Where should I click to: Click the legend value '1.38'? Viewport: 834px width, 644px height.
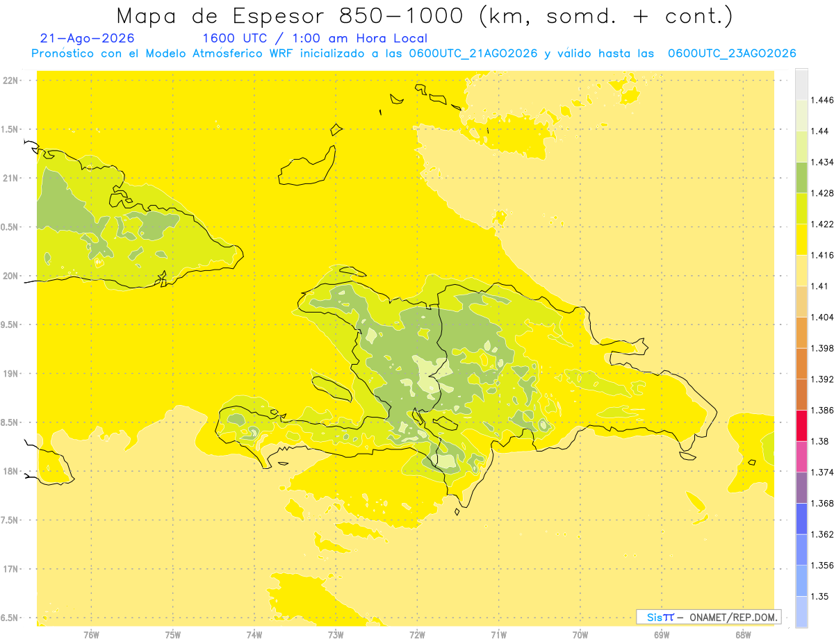(x=819, y=441)
